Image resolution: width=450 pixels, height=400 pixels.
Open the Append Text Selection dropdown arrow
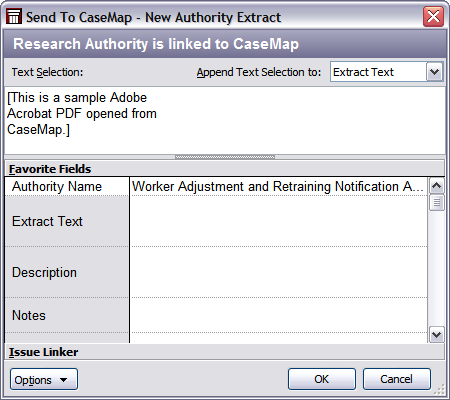click(x=434, y=72)
